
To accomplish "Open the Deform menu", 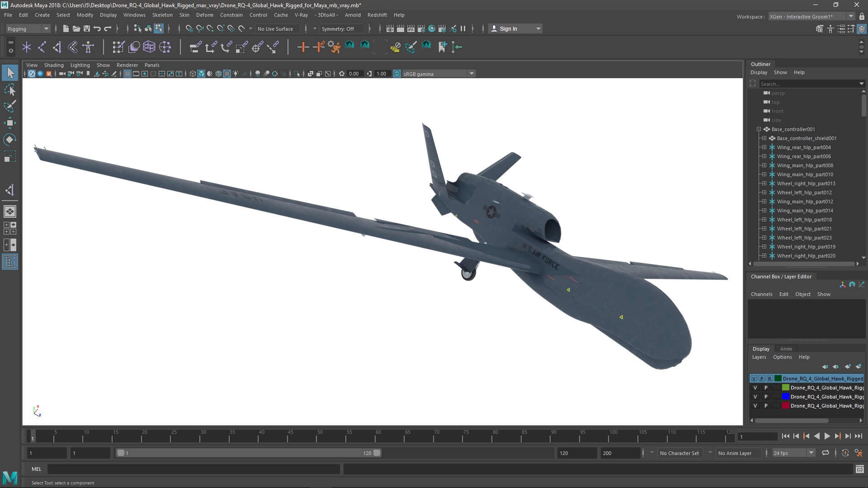I will (204, 15).
